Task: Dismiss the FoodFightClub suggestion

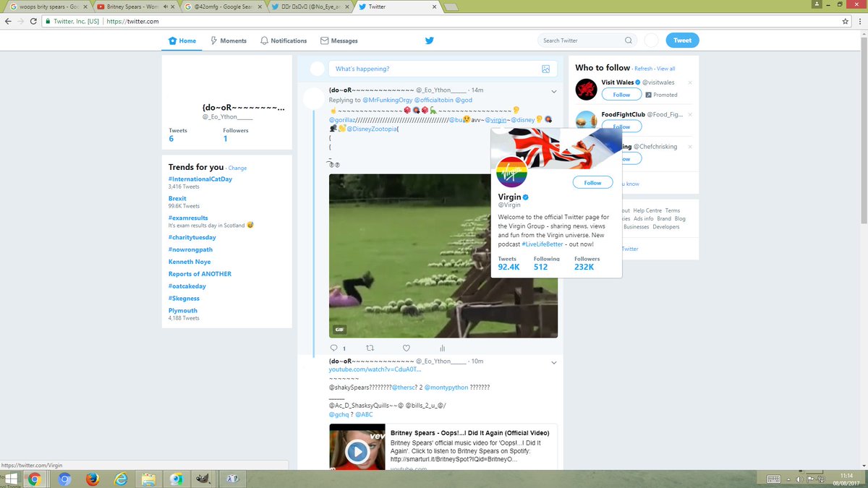Action: 690,115
